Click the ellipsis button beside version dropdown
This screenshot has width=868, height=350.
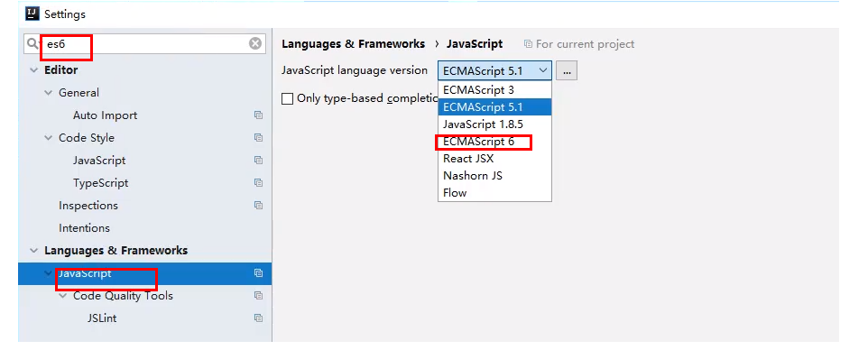[x=567, y=71]
